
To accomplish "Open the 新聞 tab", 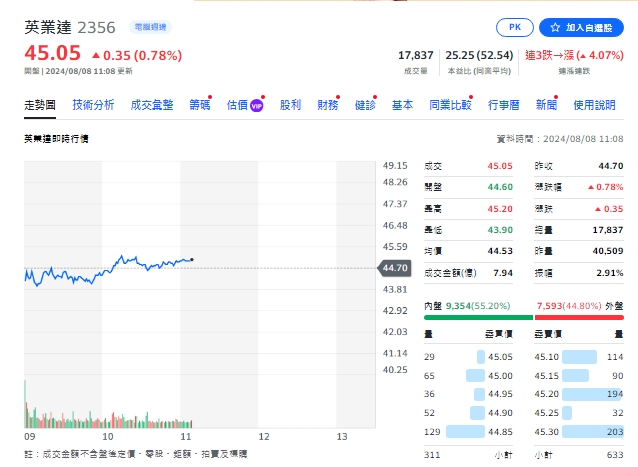I will 546,105.
